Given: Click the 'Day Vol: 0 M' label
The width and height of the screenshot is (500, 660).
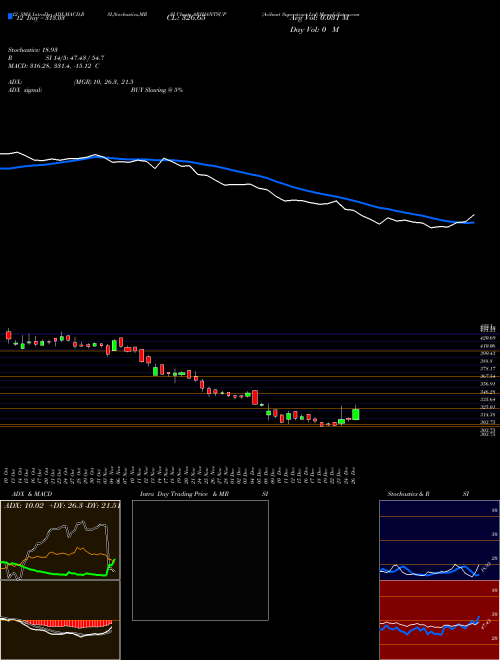Looking at the screenshot, I should pyautogui.click(x=314, y=30).
